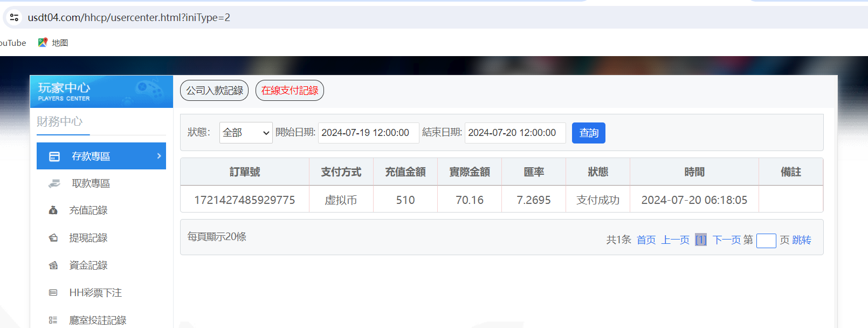Click the 存款專區 card icon
868x328 pixels.
[54, 156]
